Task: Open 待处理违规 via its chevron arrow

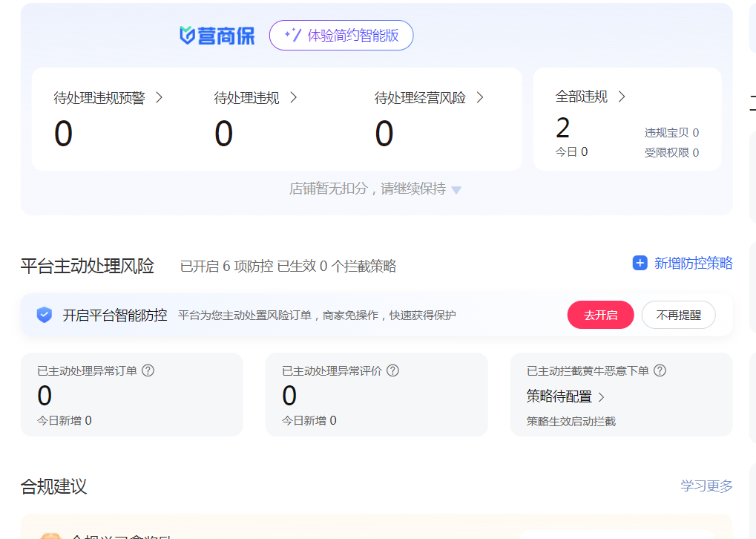Action: (293, 97)
